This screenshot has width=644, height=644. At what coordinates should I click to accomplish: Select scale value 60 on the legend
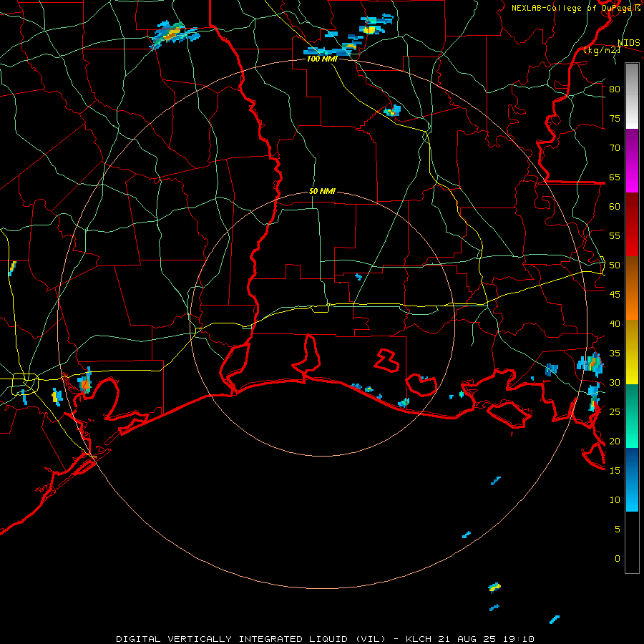[x=615, y=207]
